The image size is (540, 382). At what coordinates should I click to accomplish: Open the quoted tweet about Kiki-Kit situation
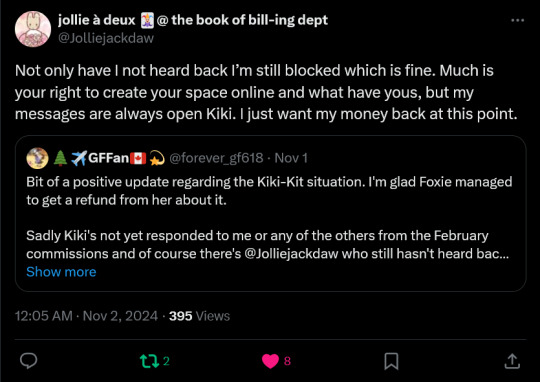tap(270, 214)
